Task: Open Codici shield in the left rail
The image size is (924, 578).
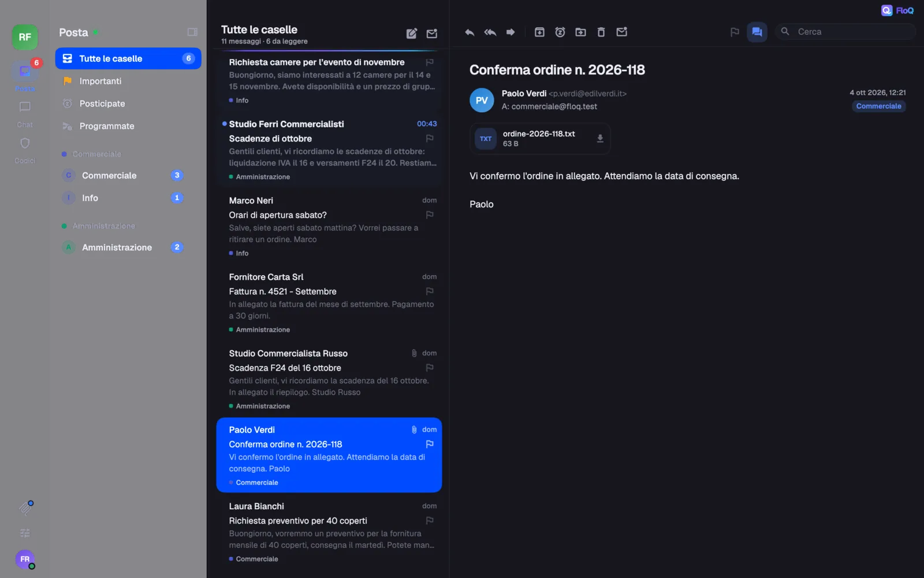Action: click(x=25, y=150)
